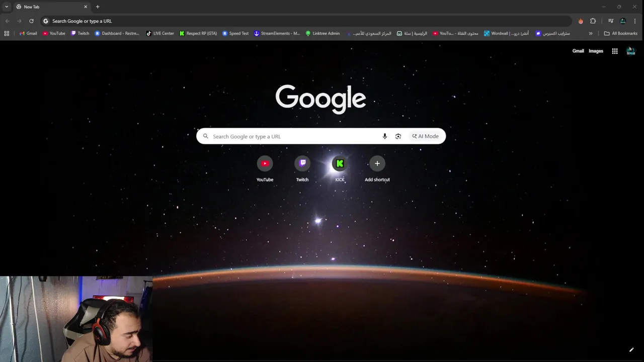The image size is (644, 362).
Task: Open Images link at page top
Action: (596, 51)
